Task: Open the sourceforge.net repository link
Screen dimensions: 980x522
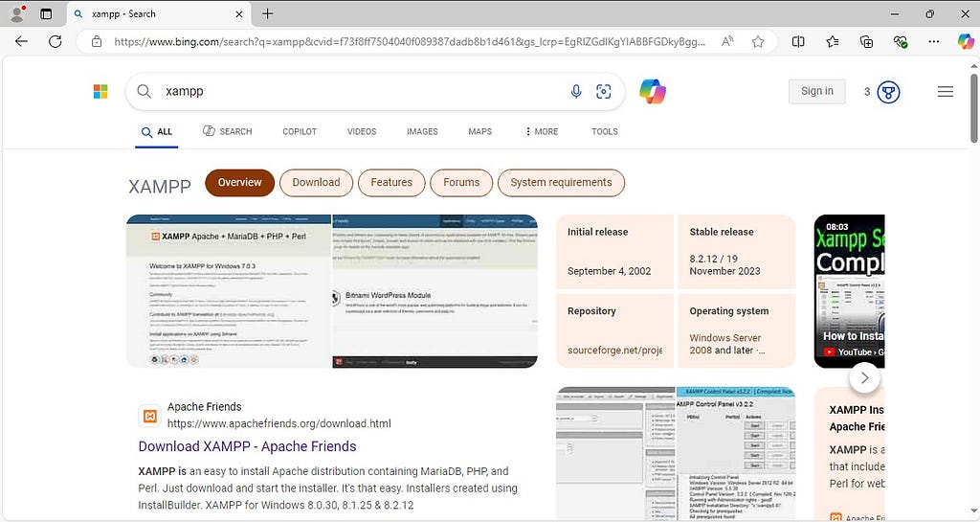Action: (614, 351)
